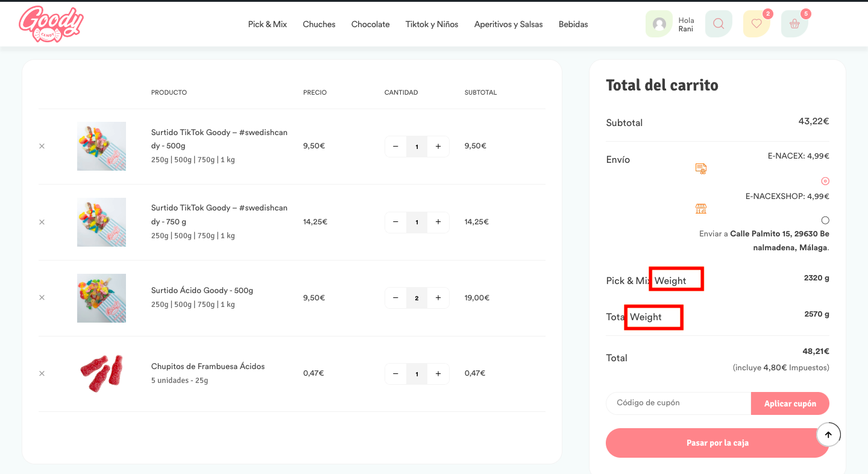Open the search magnifier icon

(719, 24)
